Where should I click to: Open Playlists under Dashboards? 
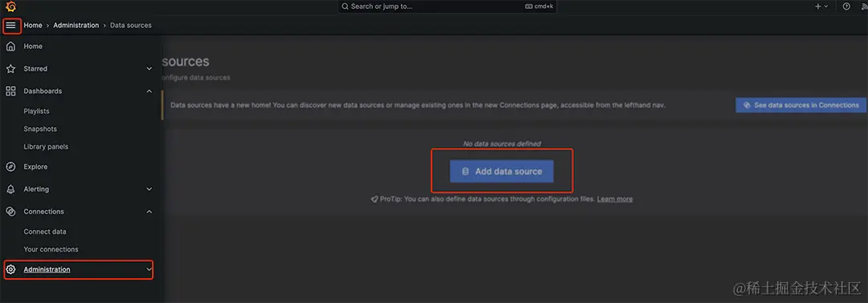click(36, 112)
